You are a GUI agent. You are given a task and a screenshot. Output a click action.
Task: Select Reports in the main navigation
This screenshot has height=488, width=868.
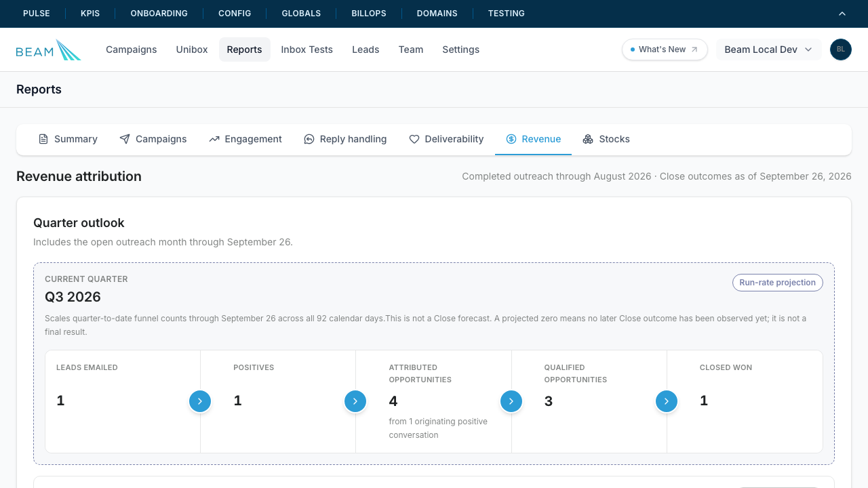click(x=245, y=49)
